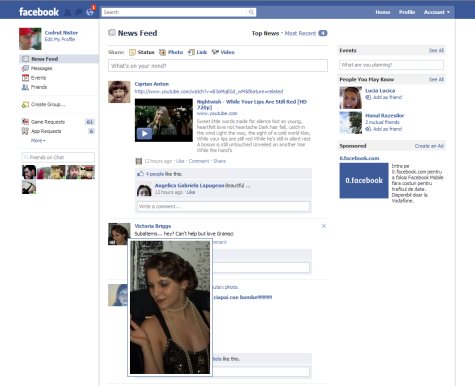
Task: Select the Link share option
Action: coord(197,52)
